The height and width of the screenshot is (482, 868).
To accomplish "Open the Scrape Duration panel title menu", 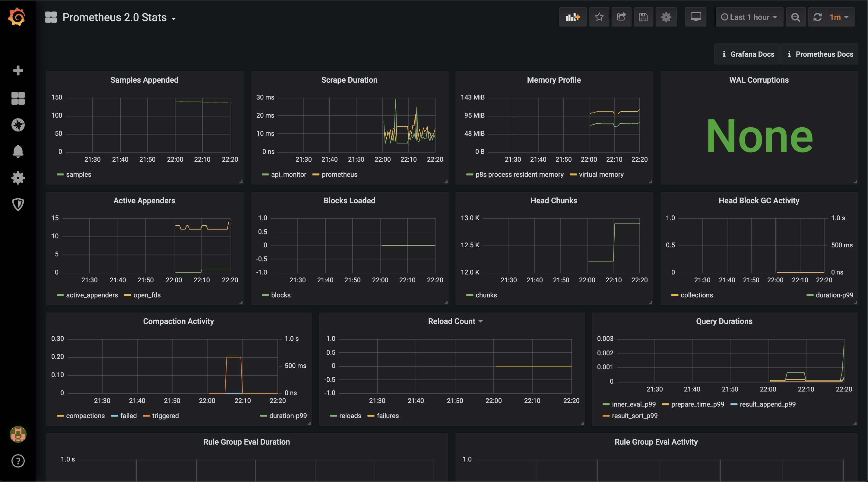I will click(350, 80).
